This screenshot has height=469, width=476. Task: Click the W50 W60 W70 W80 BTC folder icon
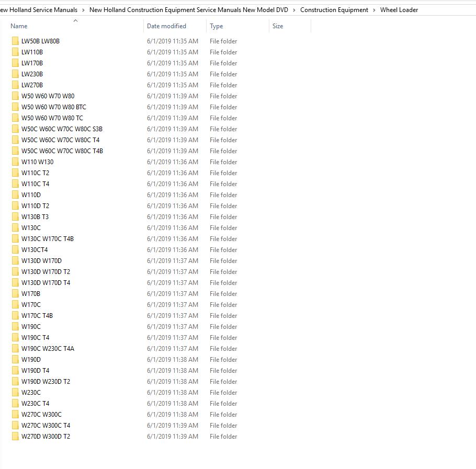click(15, 107)
